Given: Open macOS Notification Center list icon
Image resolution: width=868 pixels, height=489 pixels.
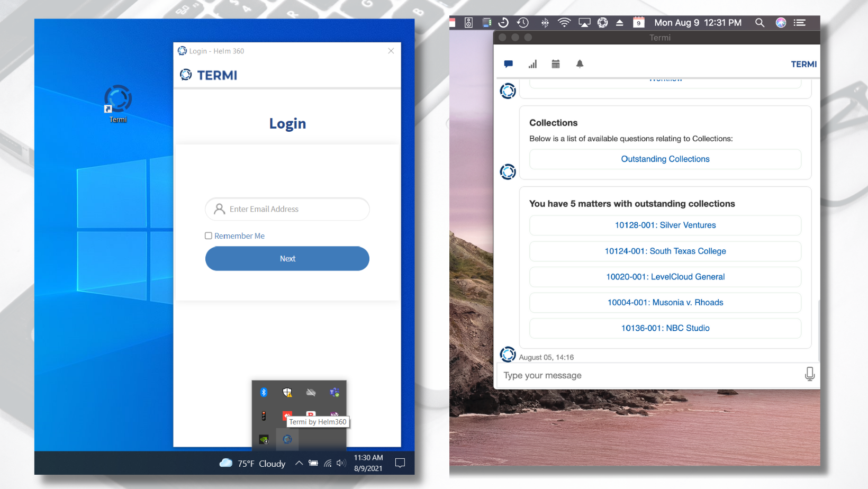Looking at the screenshot, I should click(800, 23).
